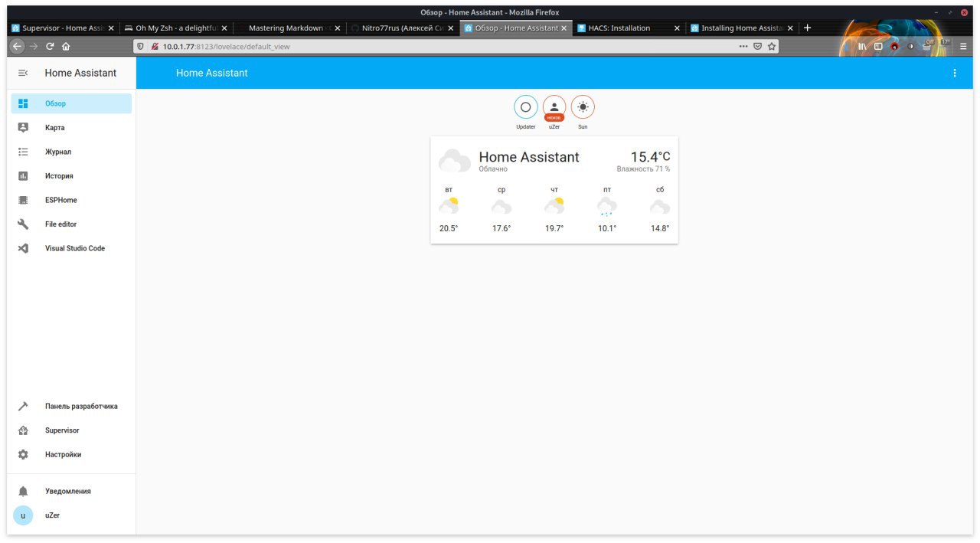
Task: Click the 20.5° forecast temperature
Action: [449, 228]
